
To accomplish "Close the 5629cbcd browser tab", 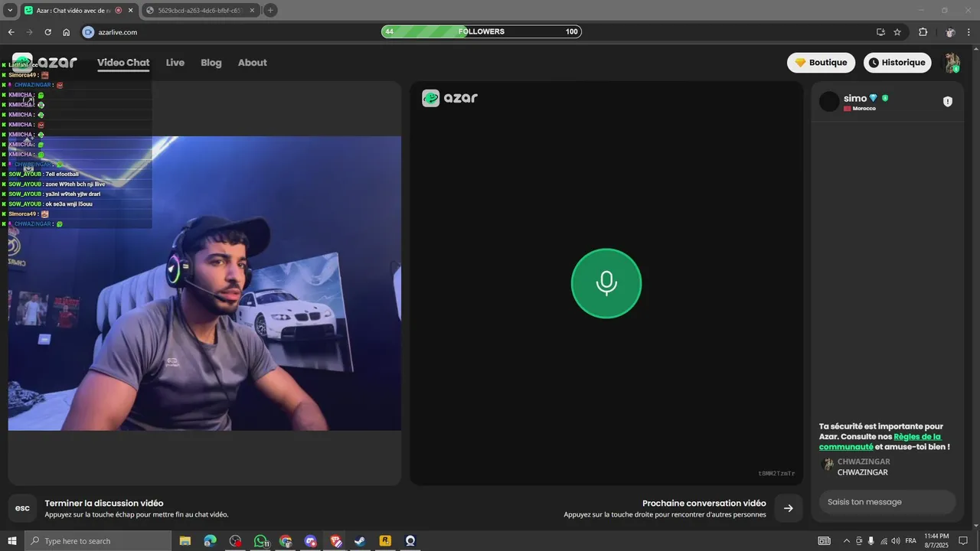I will (x=252, y=11).
